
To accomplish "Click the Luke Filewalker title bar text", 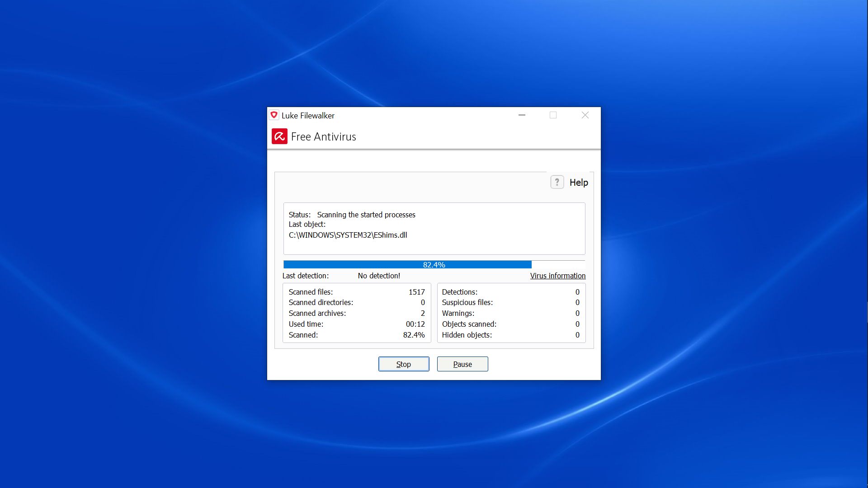I will (x=308, y=116).
